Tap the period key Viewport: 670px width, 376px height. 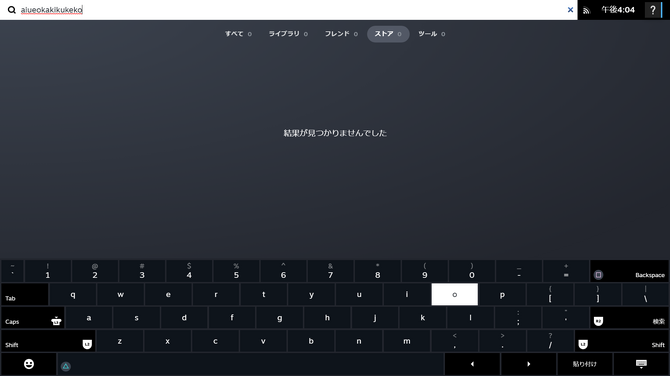click(502, 341)
